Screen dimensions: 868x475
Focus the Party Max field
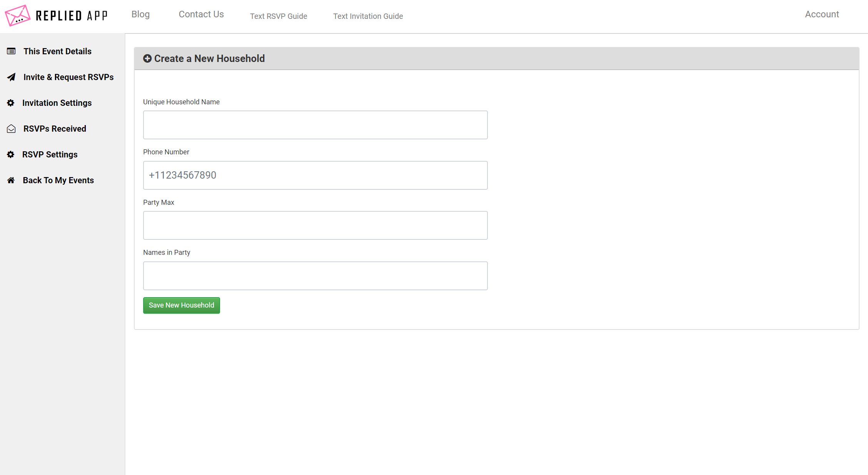[x=315, y=225]
